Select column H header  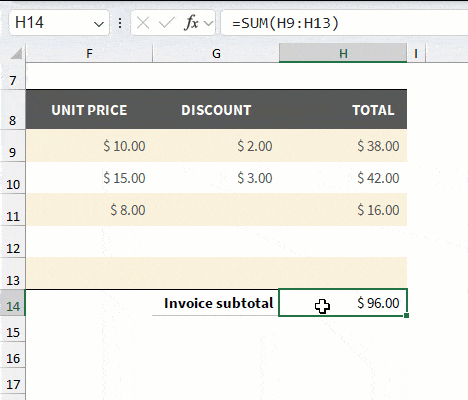[343, 53]
